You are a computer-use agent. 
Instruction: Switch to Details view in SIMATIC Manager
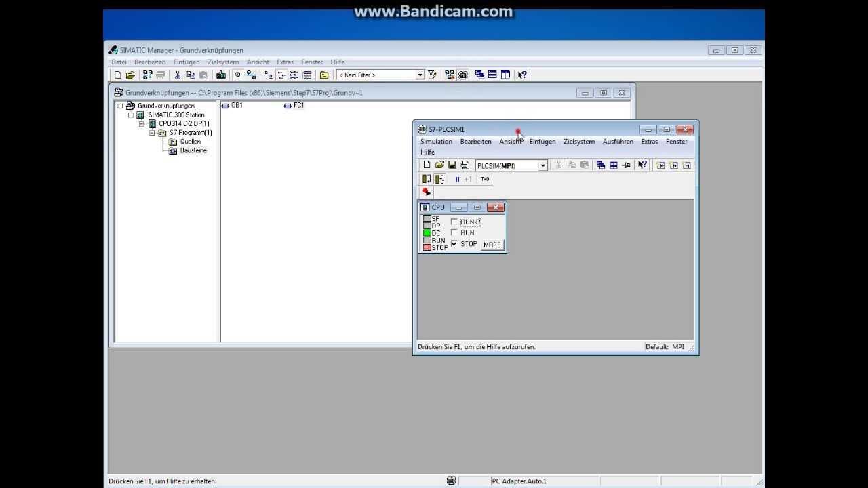tap(307, 75)
